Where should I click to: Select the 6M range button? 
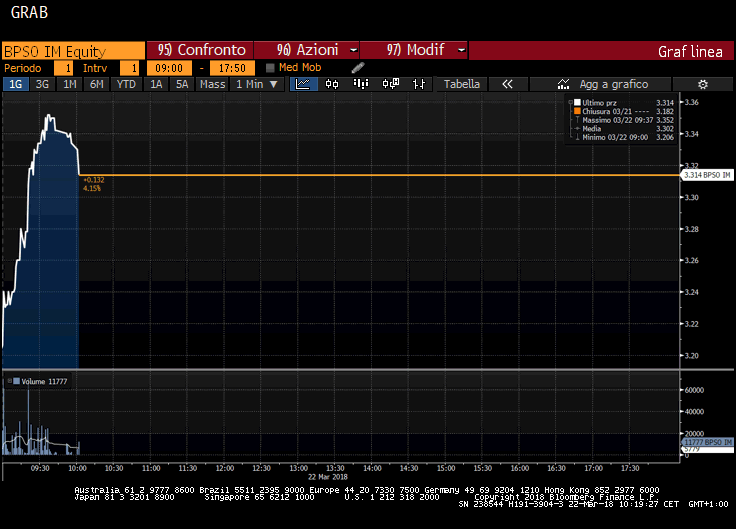[96, 85]
